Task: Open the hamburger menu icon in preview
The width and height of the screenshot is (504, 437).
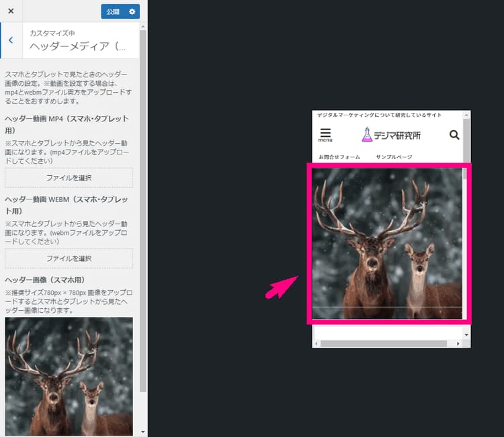Action: (x=325, y=135)
